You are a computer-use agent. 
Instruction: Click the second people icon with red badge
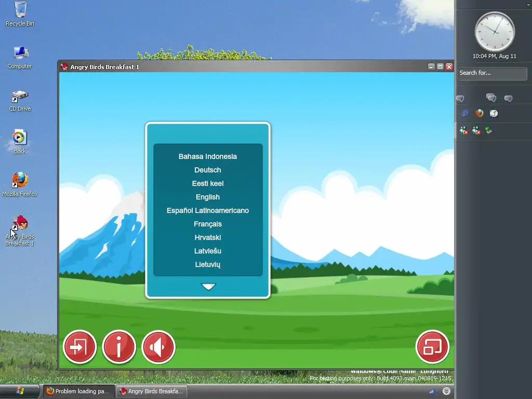tap(476, 130)
